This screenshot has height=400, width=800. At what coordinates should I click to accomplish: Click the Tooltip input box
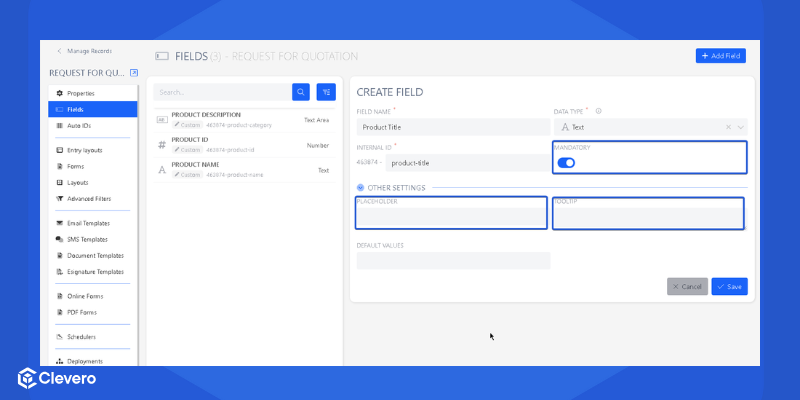648,218
